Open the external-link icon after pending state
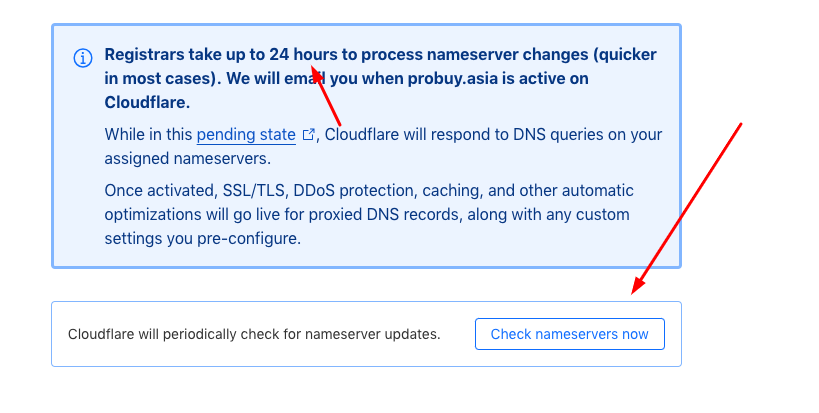 [309, 135]
